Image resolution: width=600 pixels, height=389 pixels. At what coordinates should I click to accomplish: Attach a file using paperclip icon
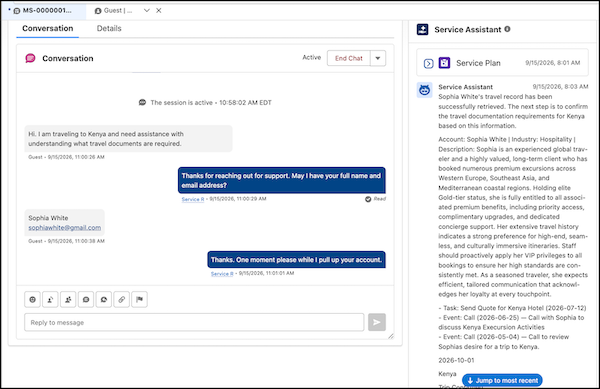[x=122, y=299]
